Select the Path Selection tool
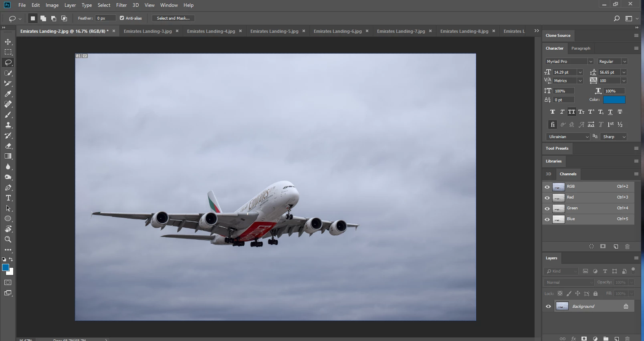 [8, 208]
